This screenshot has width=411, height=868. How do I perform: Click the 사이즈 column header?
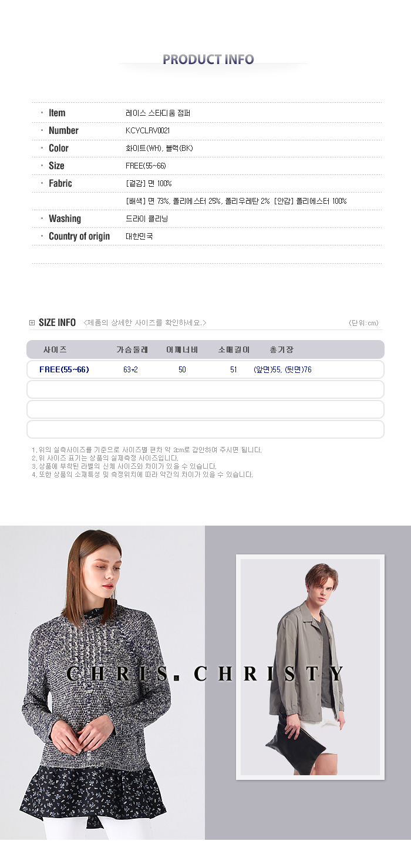coord(55,349)
